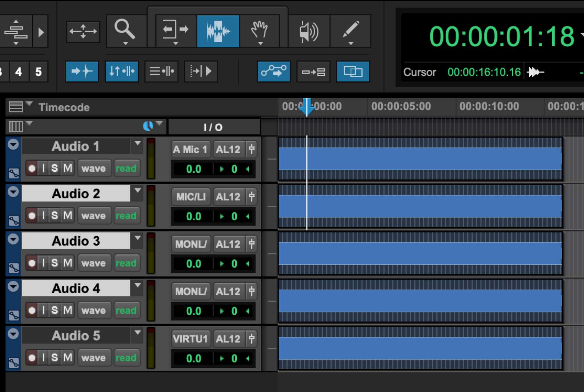Recall zoom preset 5

click(39, 72)
